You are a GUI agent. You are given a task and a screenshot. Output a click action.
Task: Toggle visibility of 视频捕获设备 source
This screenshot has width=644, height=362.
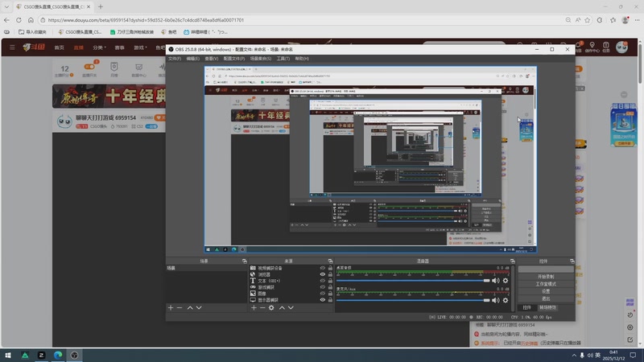(323, 268)
